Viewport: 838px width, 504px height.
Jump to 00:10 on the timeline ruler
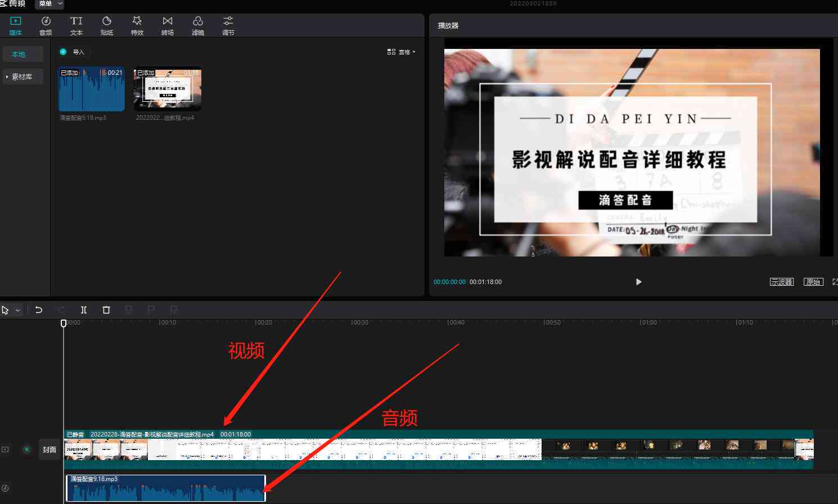click(168, 323)
